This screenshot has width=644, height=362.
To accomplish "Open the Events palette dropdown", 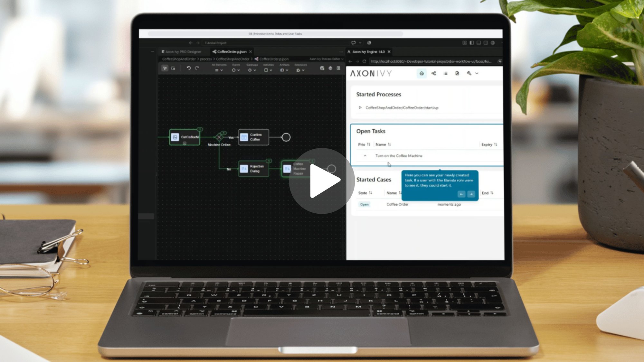I will tap(236, 70).
